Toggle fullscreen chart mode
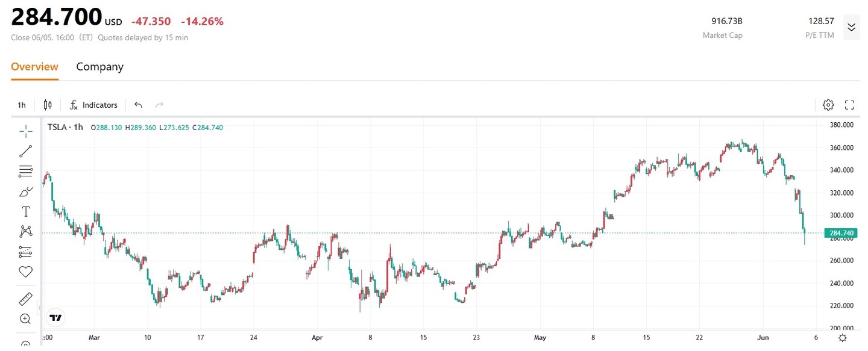The width and height of the screenshot is (868, 351). coord(850,105)
